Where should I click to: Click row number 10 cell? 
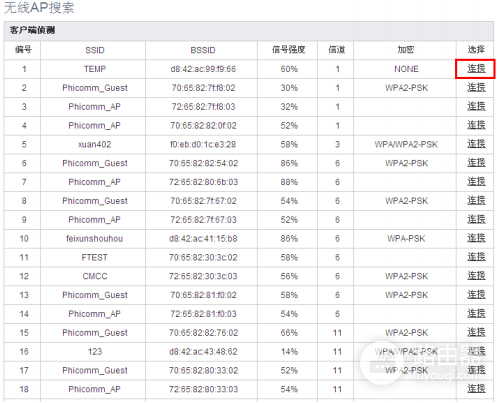tap(24, 239)
